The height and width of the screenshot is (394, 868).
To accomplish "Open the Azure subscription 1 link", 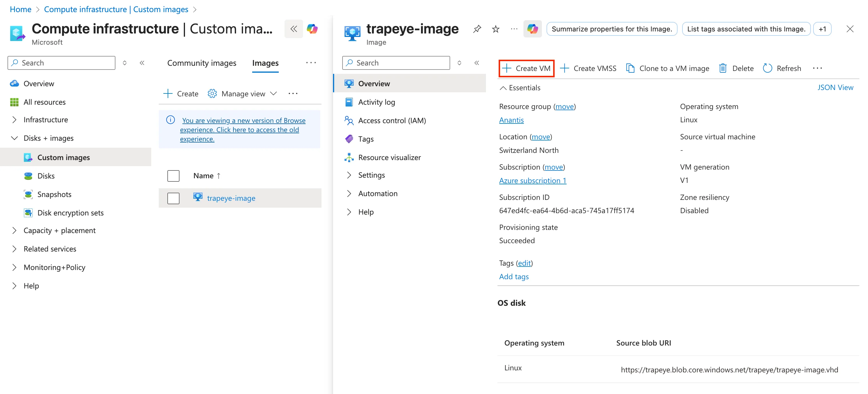I will pyautogui.click(x=532, y=181).
